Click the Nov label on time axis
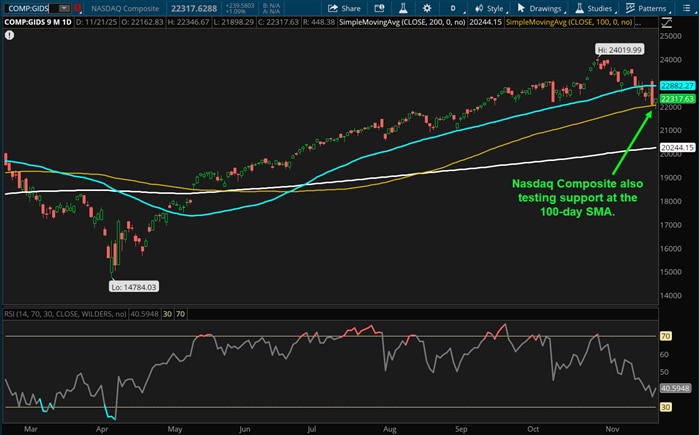 [613, 429]
